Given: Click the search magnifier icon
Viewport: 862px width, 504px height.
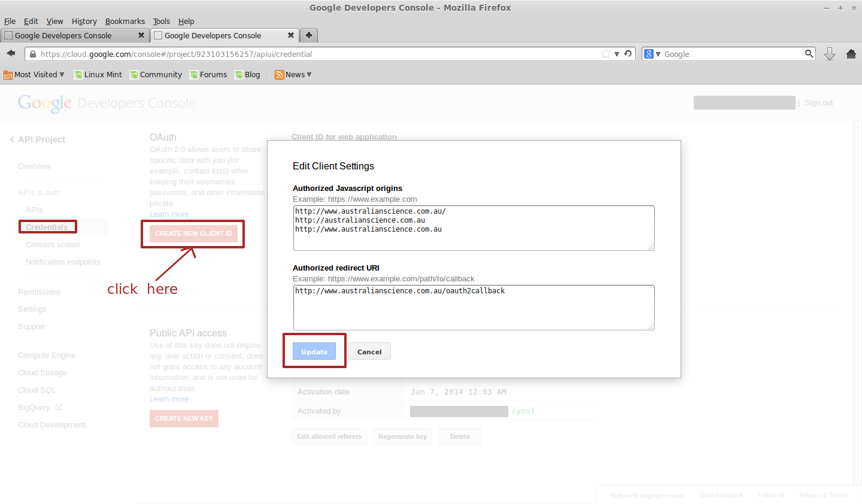Looking at the screenshot, I should pos(809,54).
